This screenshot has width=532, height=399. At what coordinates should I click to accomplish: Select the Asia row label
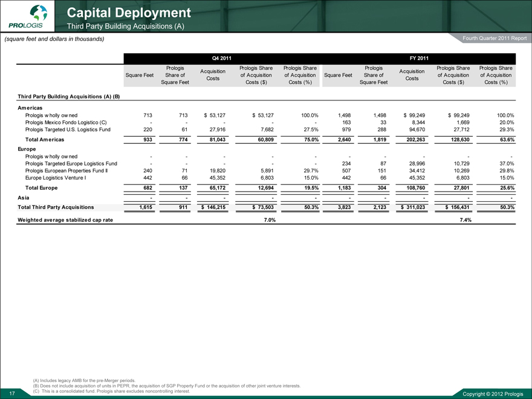point(23,198)
